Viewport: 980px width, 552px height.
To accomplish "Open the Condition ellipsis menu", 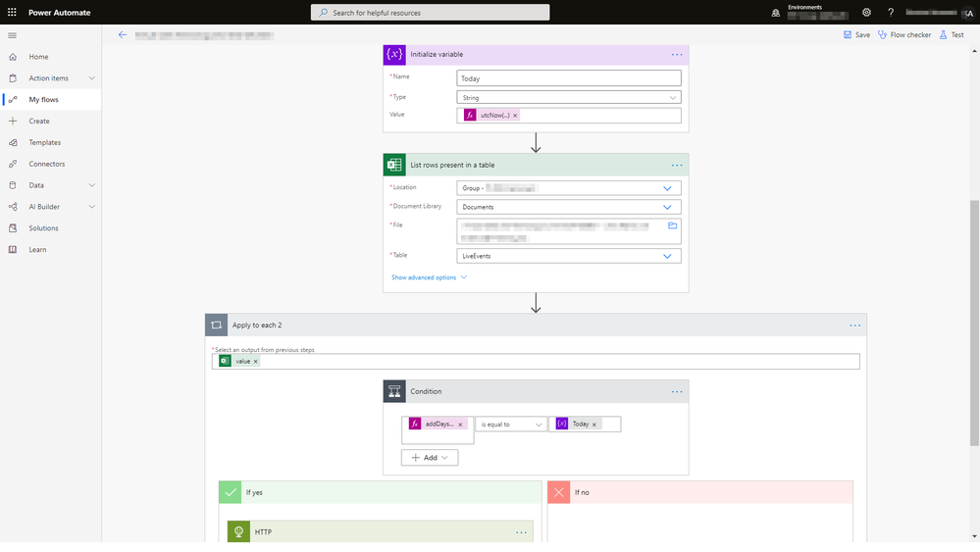I will [677, 391].
